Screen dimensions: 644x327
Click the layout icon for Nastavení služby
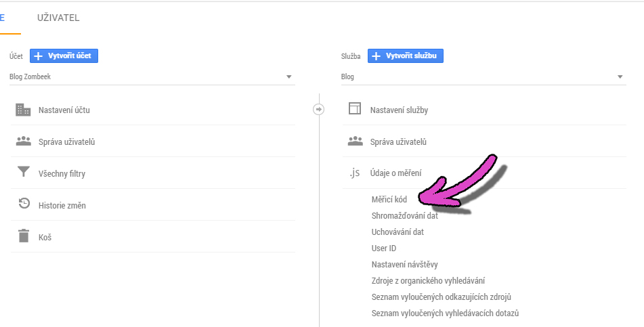click(354, 108)
